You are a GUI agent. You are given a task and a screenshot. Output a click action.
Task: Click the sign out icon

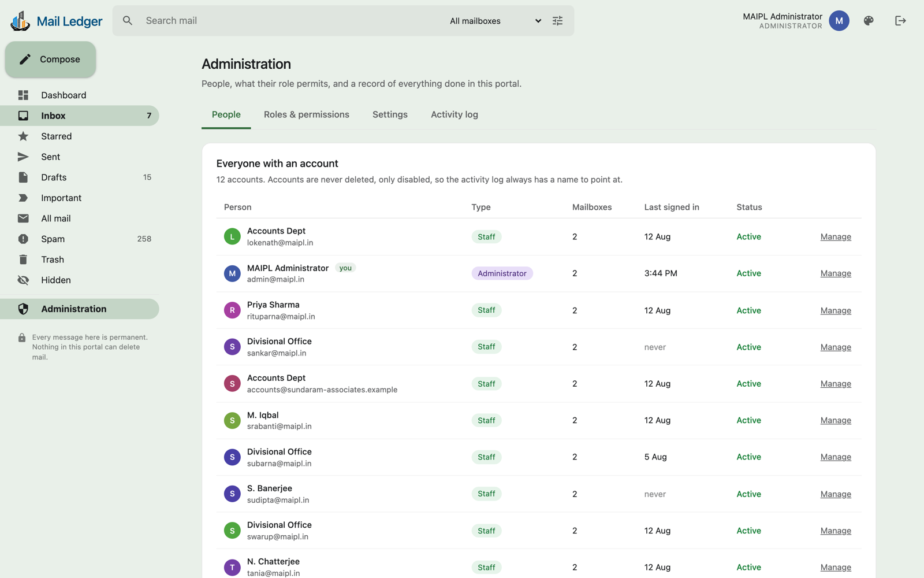click(900, 21)
